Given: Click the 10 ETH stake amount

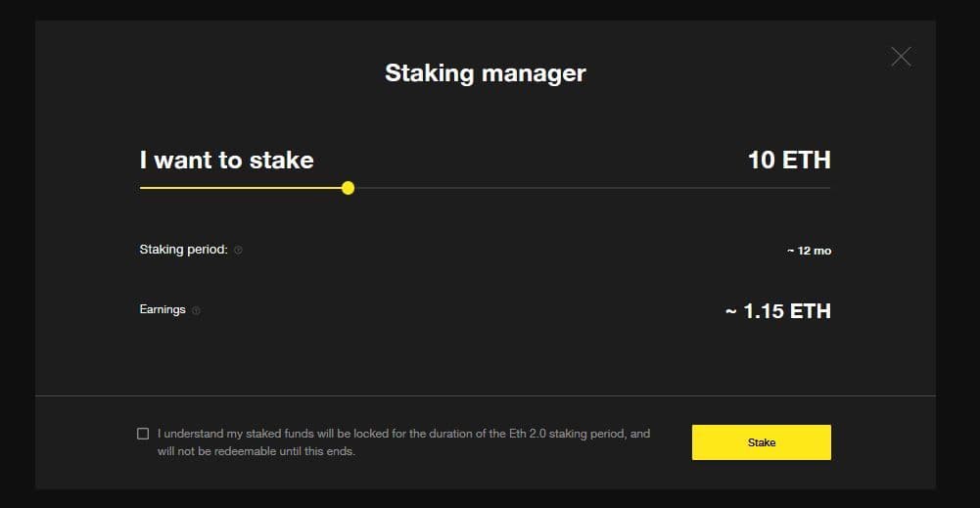Looking at the screenshot, I should pos(789,160).
